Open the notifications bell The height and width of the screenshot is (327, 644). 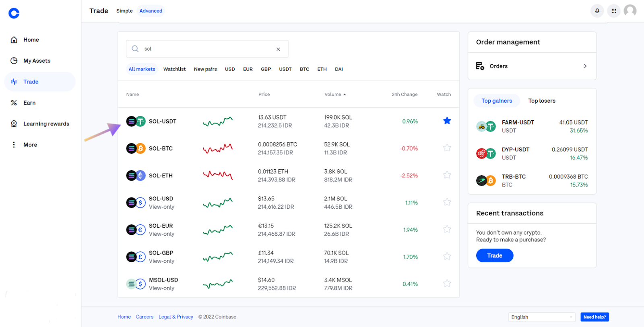click(597, 11)
